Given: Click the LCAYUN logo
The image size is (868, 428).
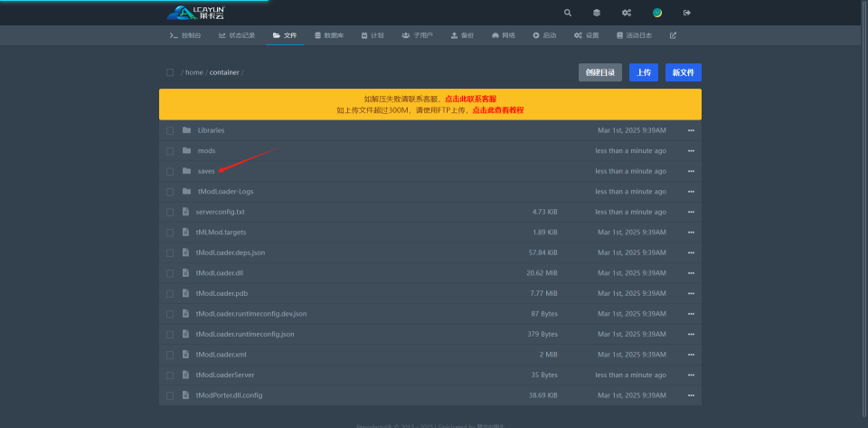Looking at the screenshot, I should (197, 13).
